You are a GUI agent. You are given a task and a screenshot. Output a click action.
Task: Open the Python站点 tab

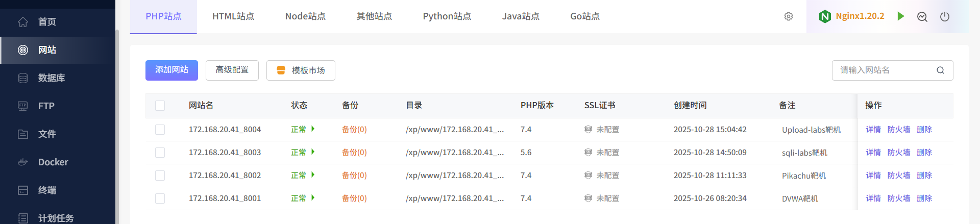pyautogui.click(x=447, y=16)
